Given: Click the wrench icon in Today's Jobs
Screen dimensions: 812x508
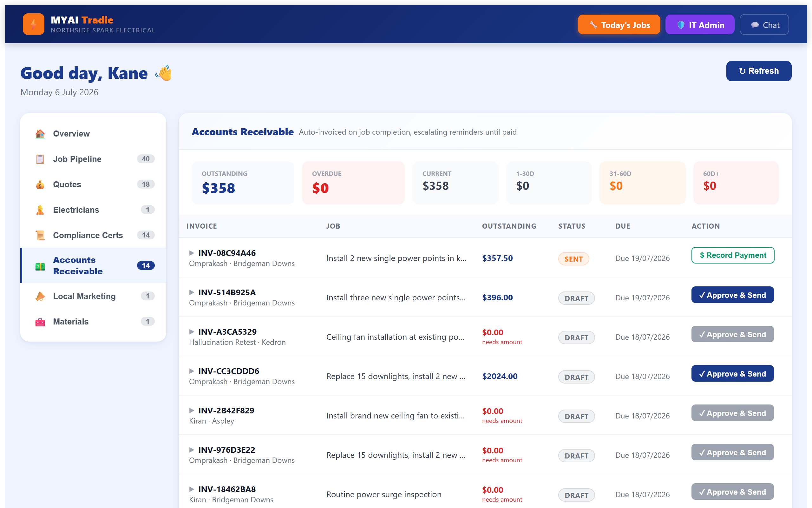Looking at the screenshot, I should coord(593,25).
